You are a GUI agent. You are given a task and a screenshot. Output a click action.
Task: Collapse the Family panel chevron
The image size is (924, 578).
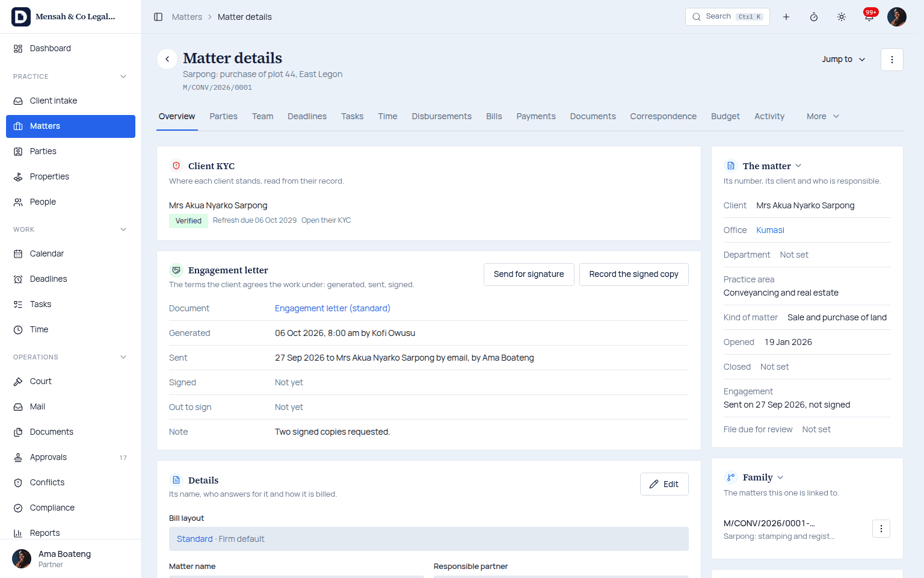[780, 477]
